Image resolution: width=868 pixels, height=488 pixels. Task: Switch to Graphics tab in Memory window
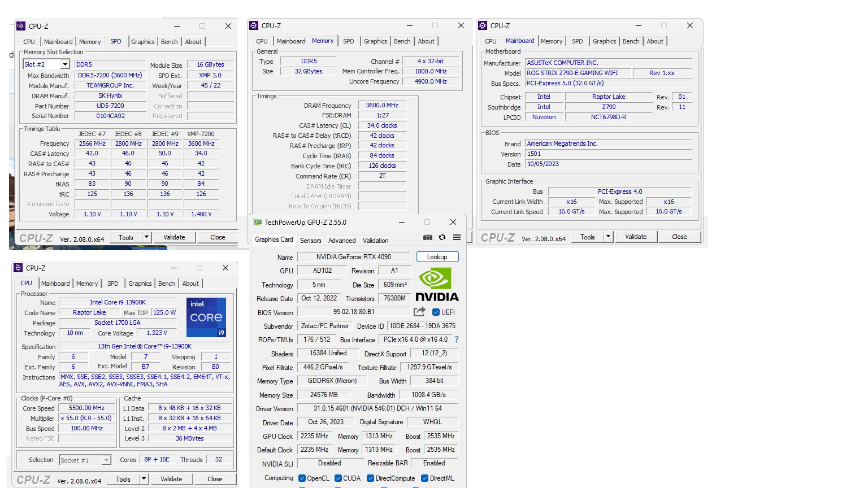coord(375,41)
